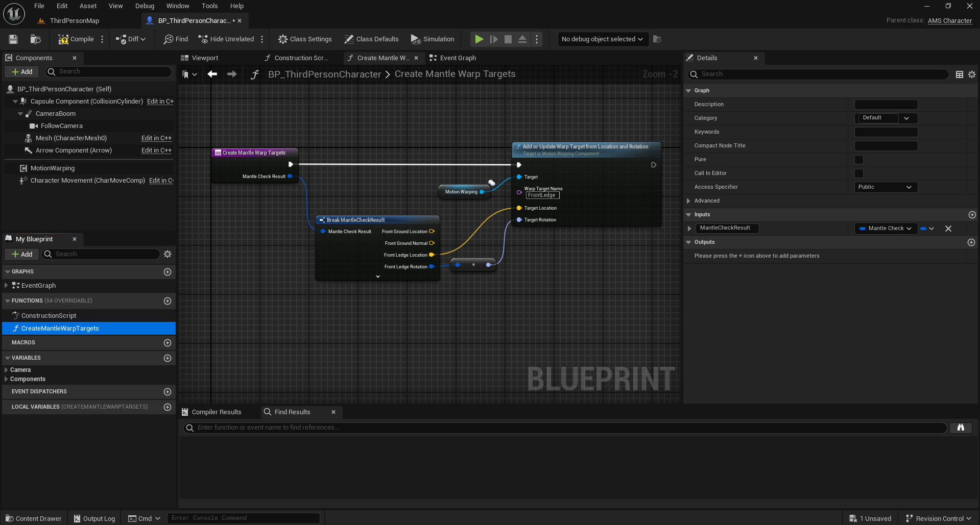The height and width of the screenshot is (525, 980).
Task: Start play with the green Play icon
Action: pyautogui.click(x=479, y=39)
